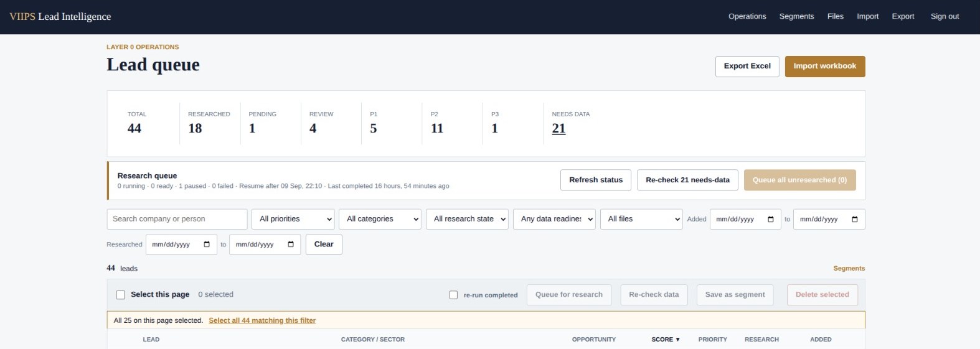Open Export in the navigation bar
Viewport: 980px width, 349px height.
[x=903, y=16]
